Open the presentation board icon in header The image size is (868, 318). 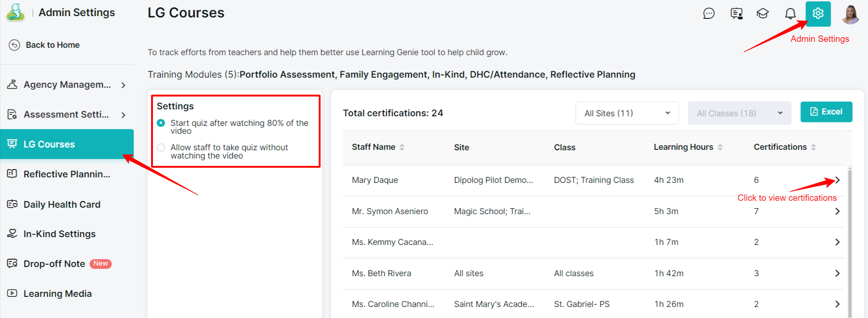[x=737, y=14]
